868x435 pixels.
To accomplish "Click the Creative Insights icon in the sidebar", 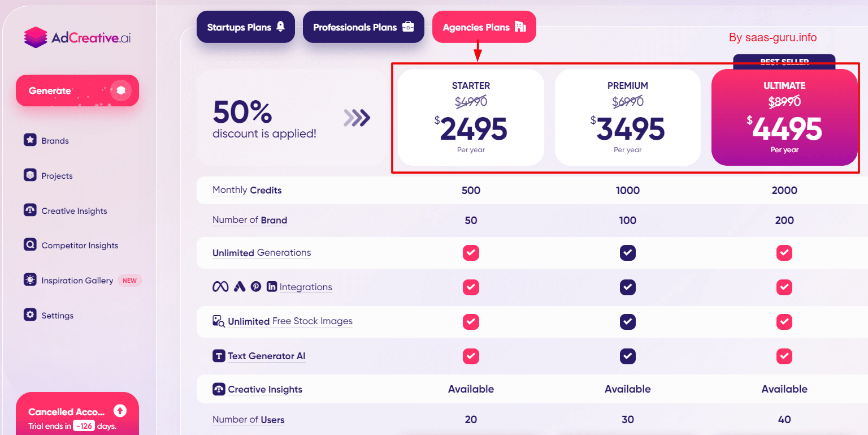I will 30,210.
